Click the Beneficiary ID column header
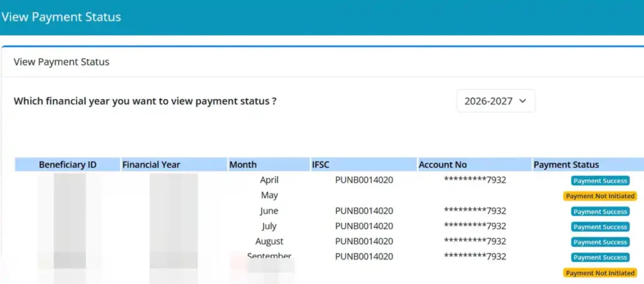644x284 pixels. (x=68, y=165)
